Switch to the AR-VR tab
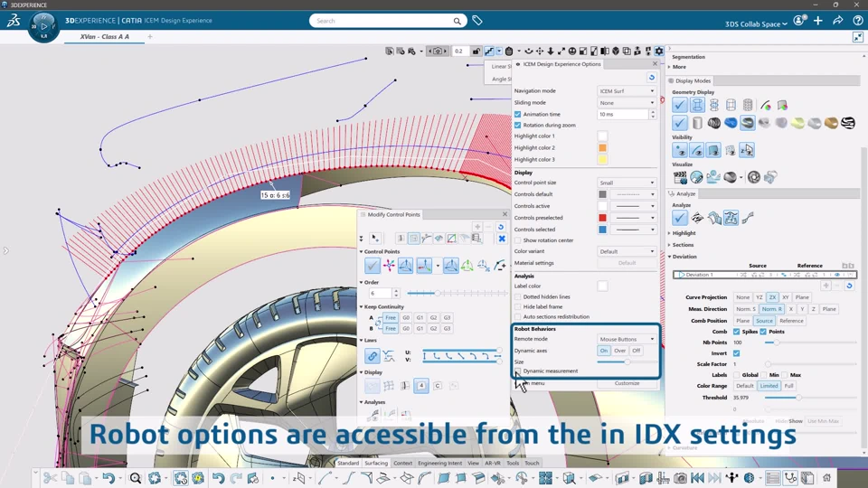 pyautogui.click(x=492, y=463)
